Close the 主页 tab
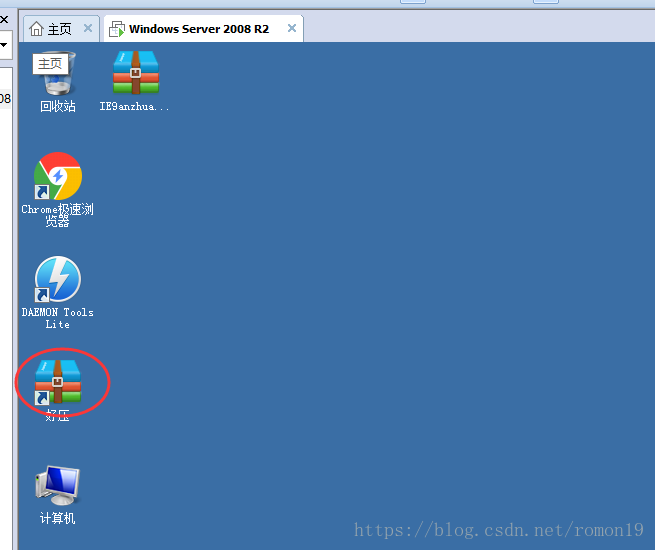Screen dimensions: 655x550 click(88, 28)
